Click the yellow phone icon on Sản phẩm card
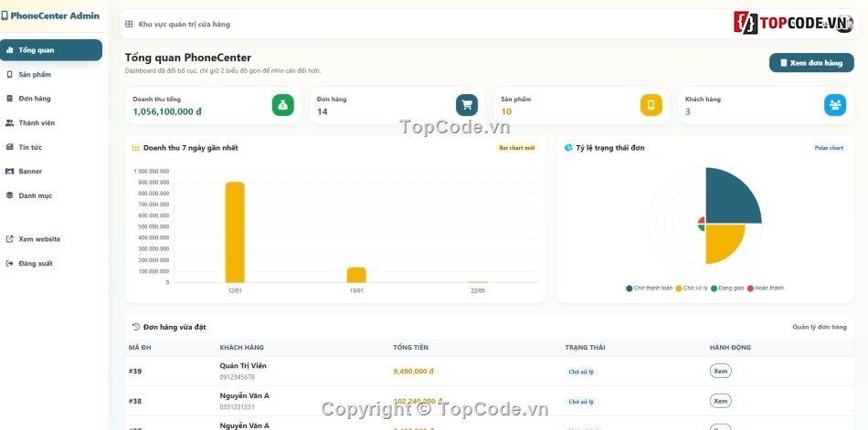This screenshot has width=868, height=430. 651,105
